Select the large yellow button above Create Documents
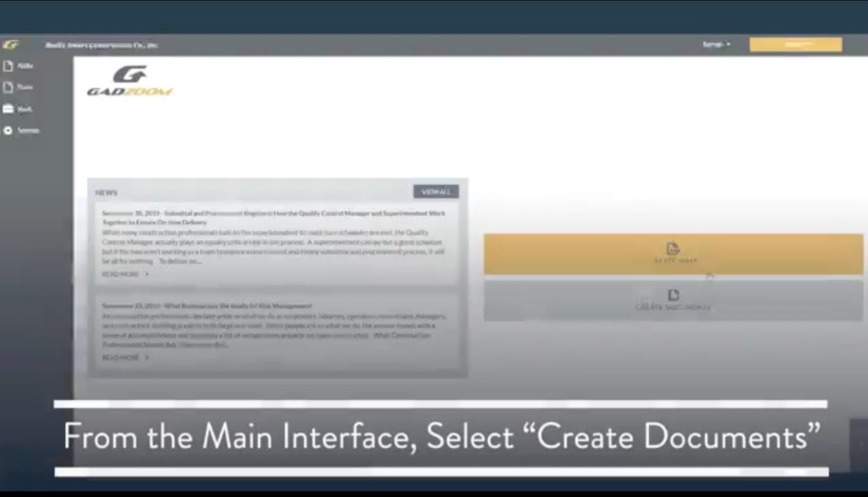The height and width of the screenshot is (497, 868). point(673,254)
